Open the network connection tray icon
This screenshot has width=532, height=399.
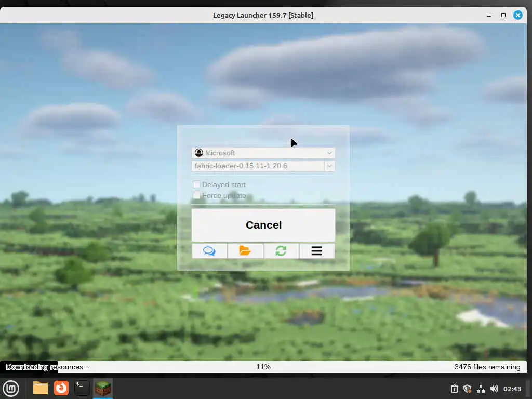click(x=481, y=389)
